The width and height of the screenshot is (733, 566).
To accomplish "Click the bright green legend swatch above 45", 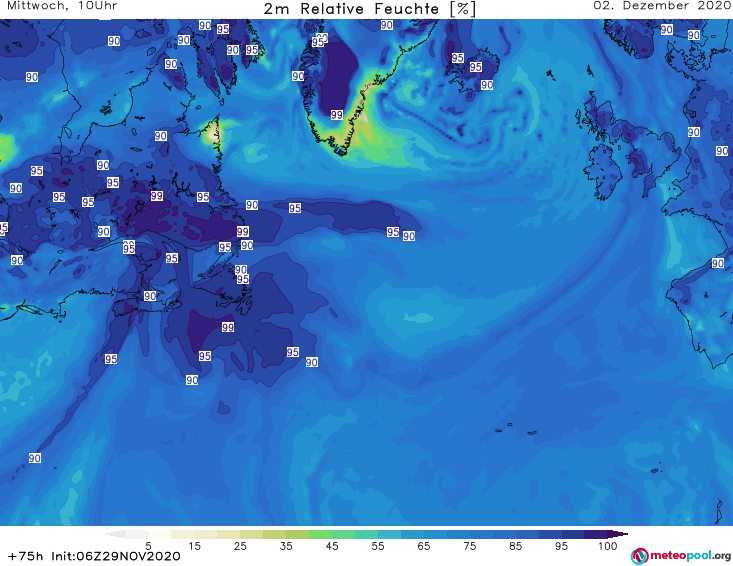I will pyautogui.click(x=320, y=534).
